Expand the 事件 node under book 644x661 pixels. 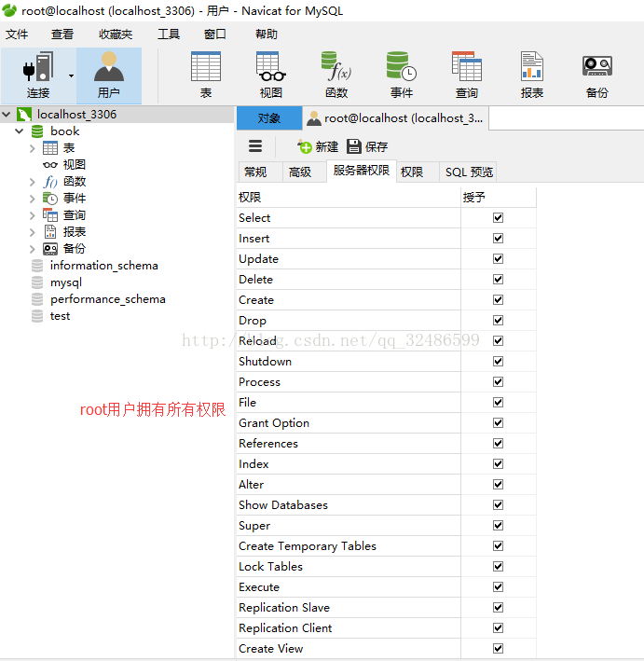point(32,199)
